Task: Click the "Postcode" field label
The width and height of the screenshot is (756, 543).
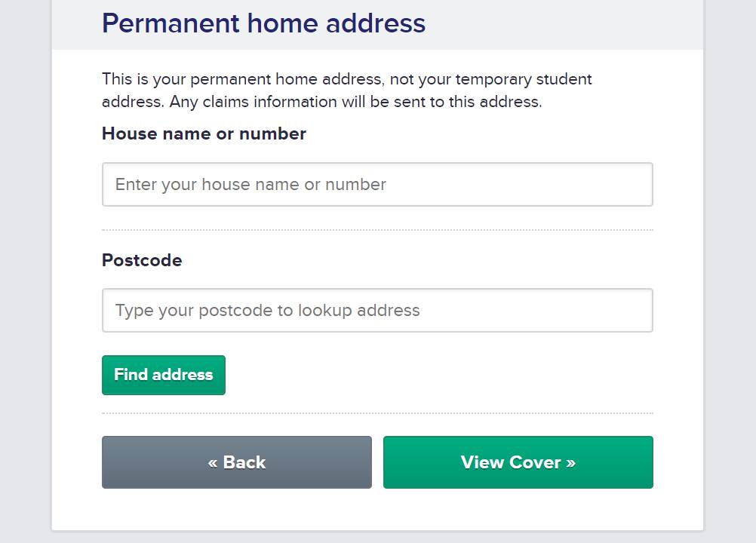Action: pyautogui.click(x=142, y=260)
